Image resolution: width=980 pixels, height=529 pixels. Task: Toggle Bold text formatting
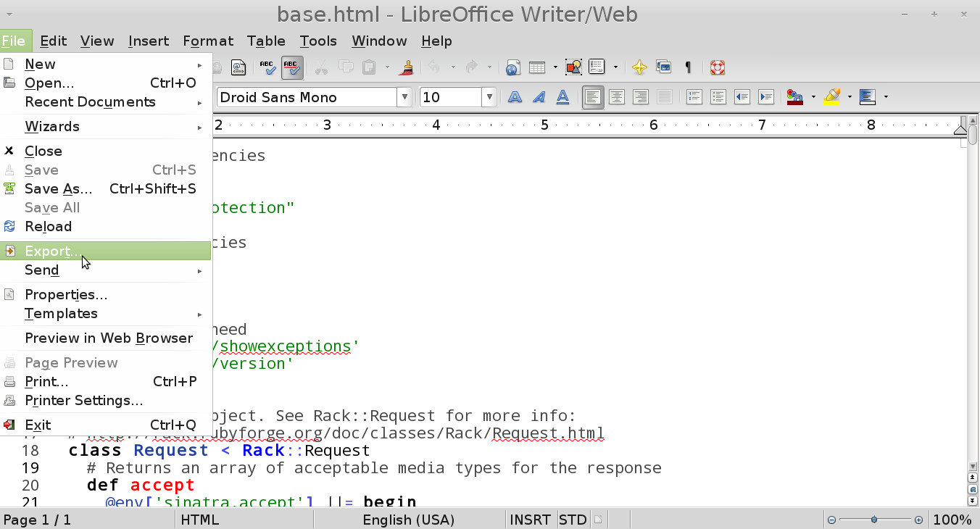(515, 97)
